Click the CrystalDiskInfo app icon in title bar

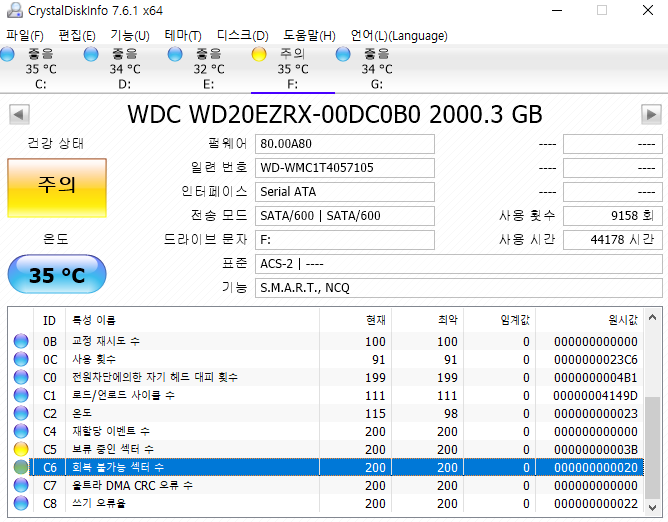coord(14,11)
